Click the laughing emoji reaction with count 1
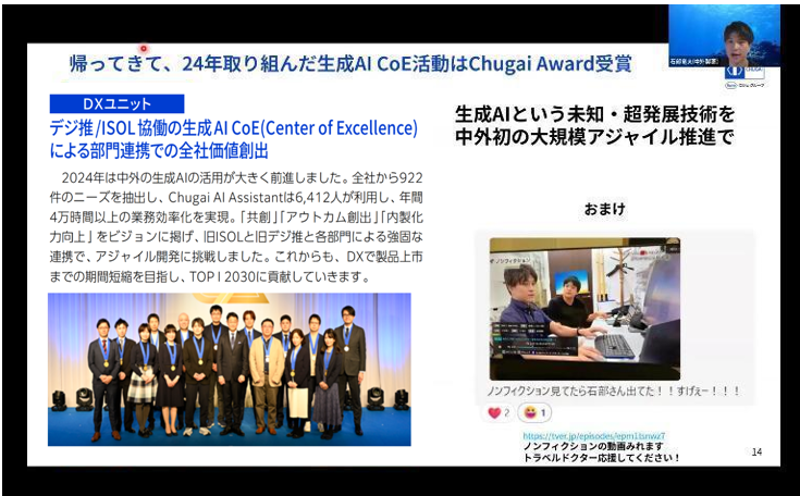800x496 pixels. click(x=535, y=413)
